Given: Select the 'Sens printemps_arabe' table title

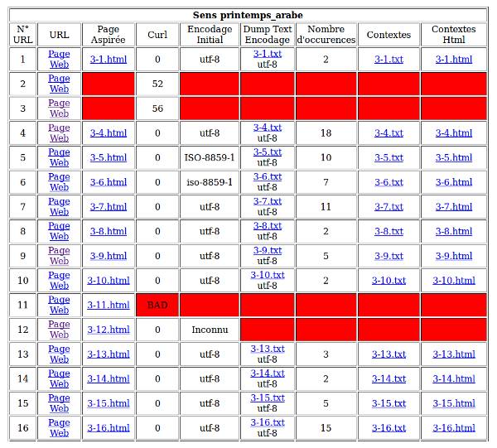Looking at the screenshot, I should [x=248, y=15].
